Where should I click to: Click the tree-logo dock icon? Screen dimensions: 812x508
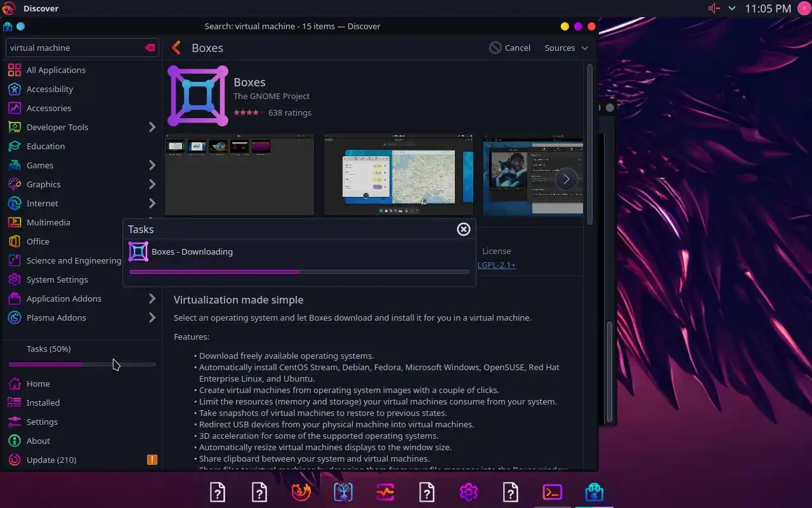click(x=343, y=492)
